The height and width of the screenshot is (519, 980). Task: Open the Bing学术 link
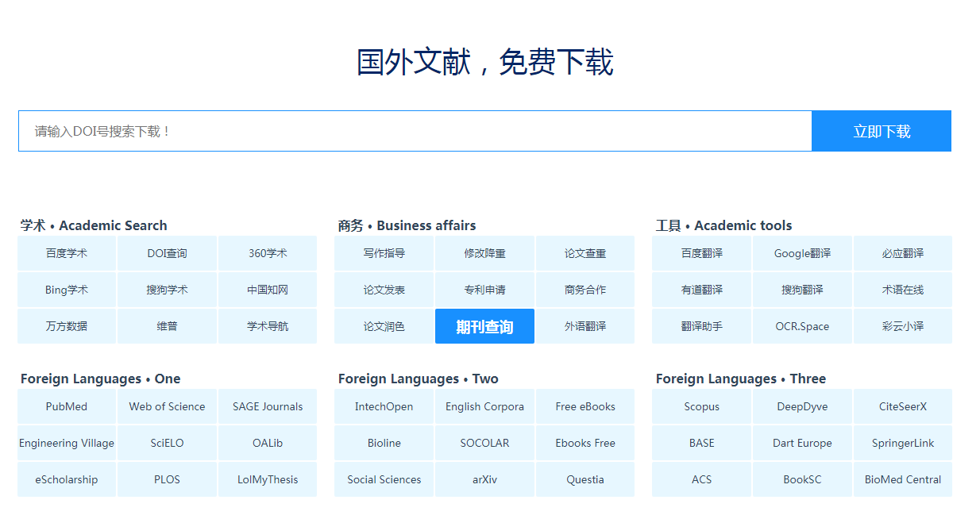67,290
